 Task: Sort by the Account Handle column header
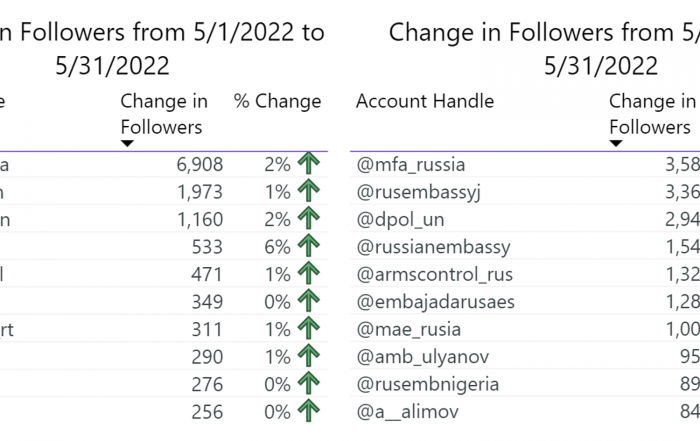tap(425, 101)
